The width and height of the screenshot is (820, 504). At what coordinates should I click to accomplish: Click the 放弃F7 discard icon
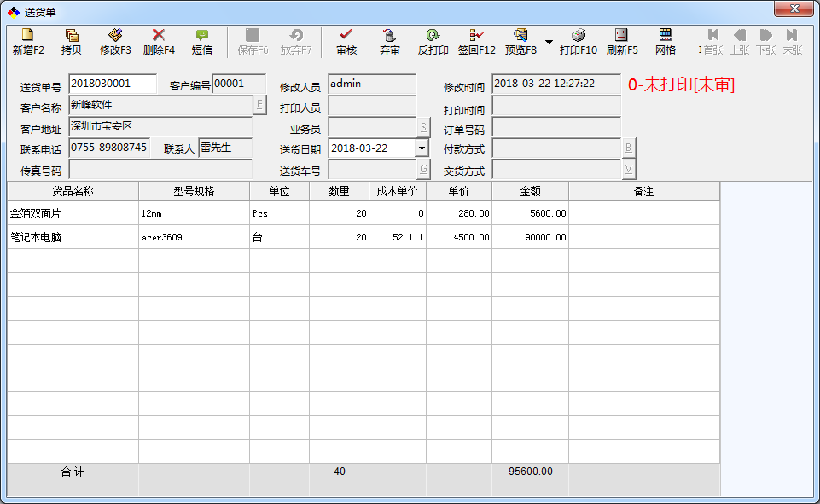296,35
